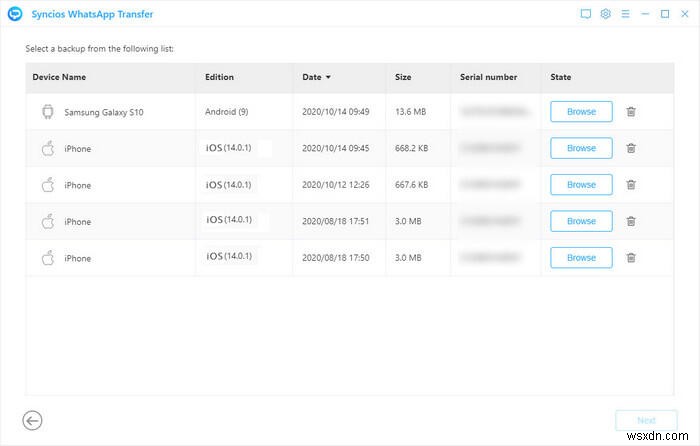This screenshot has height=446, width=700.
Task: Click Apple icon in the 17:51 backup row
Action: [48, 221]
